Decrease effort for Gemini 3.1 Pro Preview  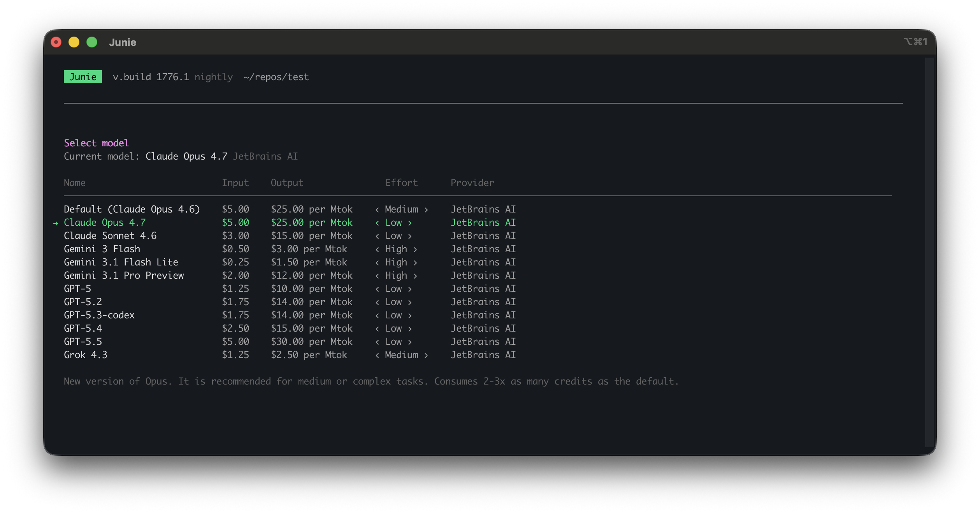(x=377, y=276)
